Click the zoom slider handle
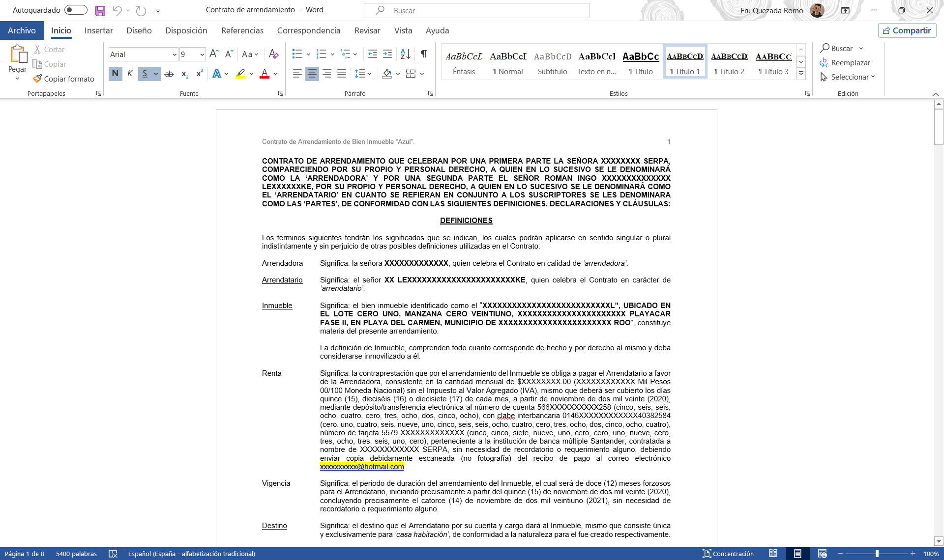The width and height of the screenshot is (944, 560). pyautogui.click(x=877, y=554)
